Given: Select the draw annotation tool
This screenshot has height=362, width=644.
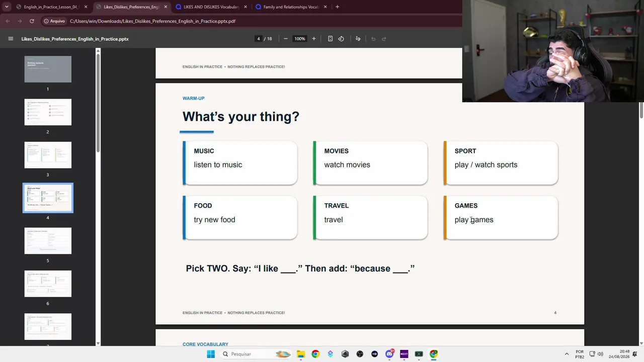Looking at the screenshot, I should pos(358,39).
